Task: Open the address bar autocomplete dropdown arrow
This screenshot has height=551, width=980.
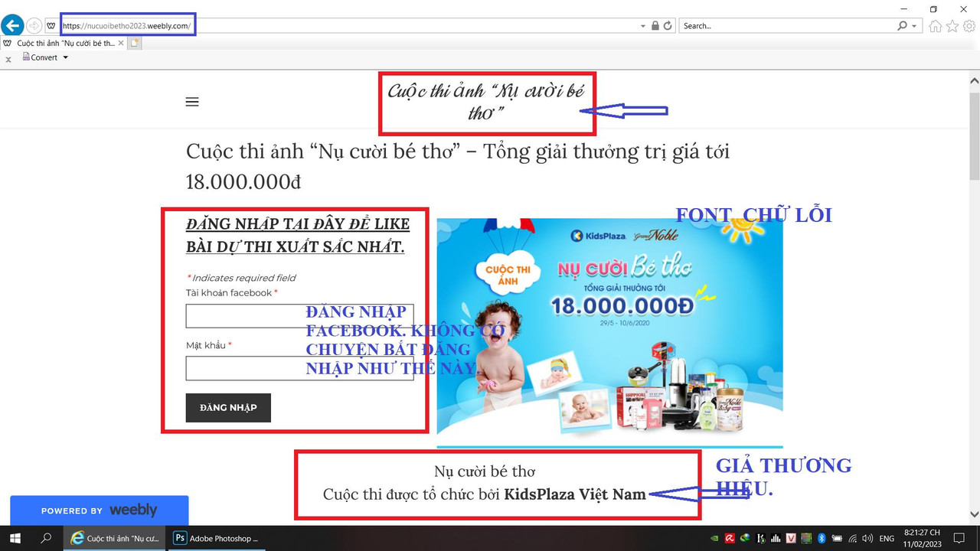Action: (x=643, y=26)
